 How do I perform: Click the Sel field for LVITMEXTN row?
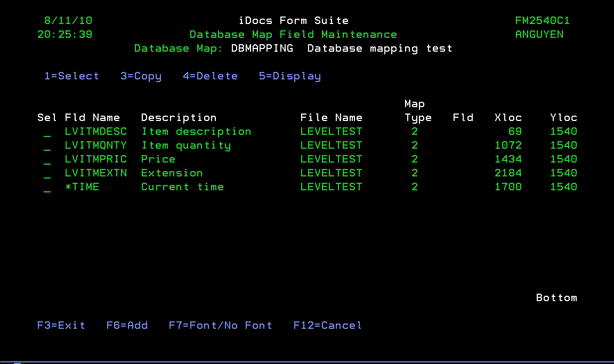pos(47,174)
